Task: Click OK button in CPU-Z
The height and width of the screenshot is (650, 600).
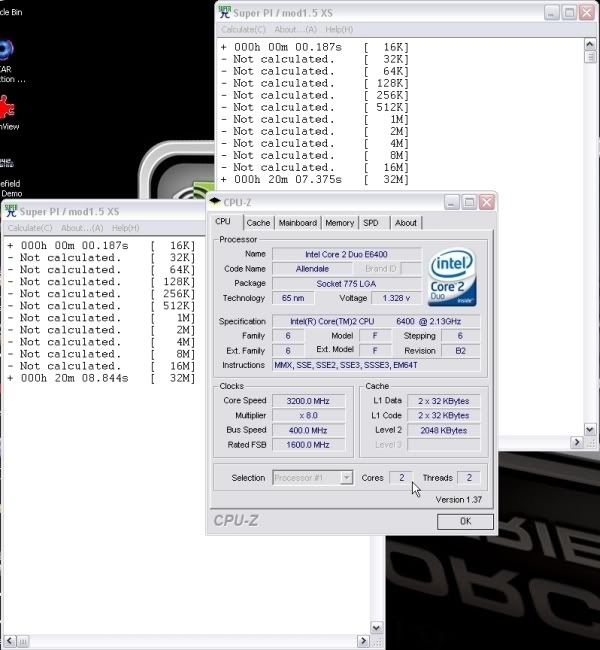Action: (x=465, y=521)
